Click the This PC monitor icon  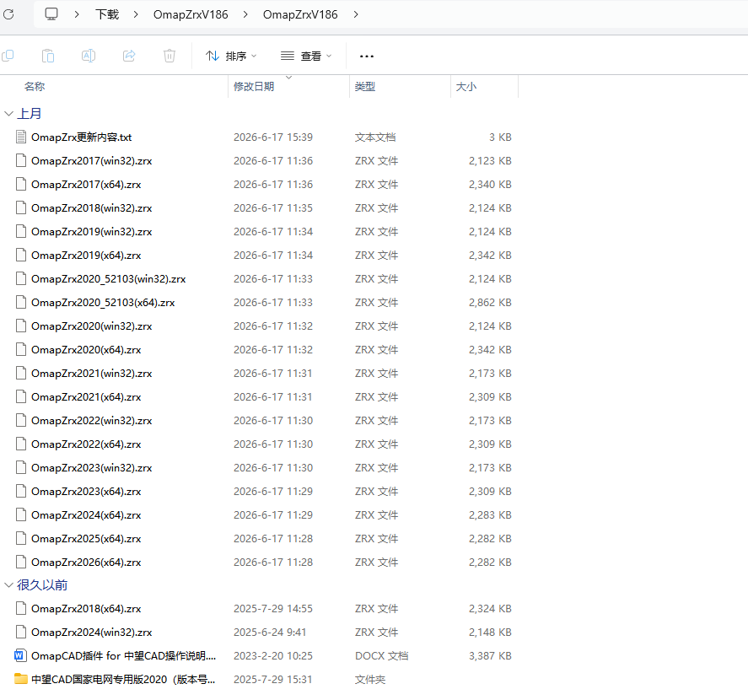click(51, 13)
